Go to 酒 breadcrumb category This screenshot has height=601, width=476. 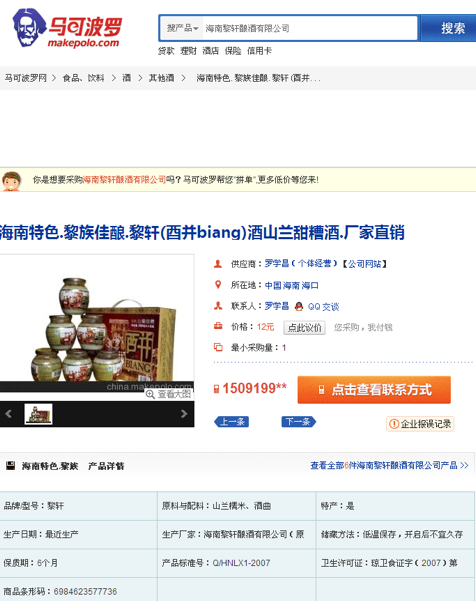(126, 78)
